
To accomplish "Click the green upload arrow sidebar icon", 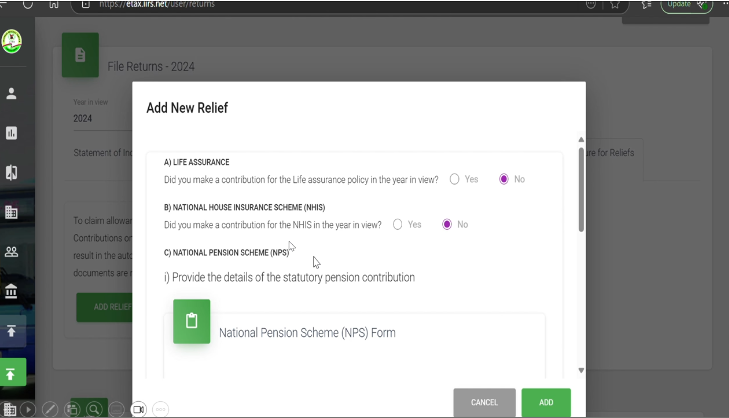I will click(x=12, y=374).
